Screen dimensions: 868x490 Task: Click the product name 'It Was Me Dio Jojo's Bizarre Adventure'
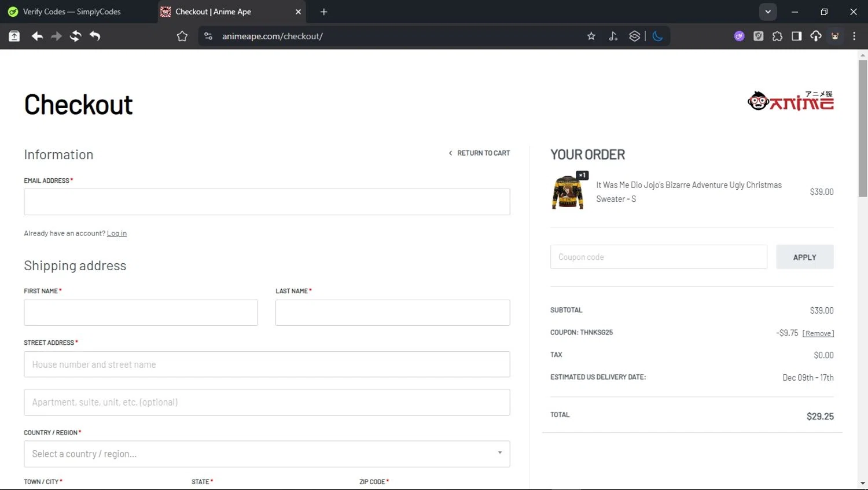(x=689, y=192)
